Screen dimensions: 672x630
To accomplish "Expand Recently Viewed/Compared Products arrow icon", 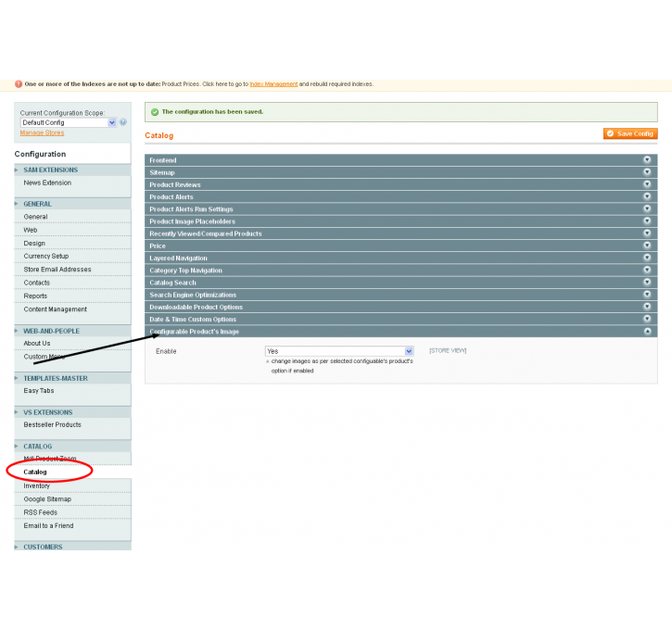I will click(647, 233).
